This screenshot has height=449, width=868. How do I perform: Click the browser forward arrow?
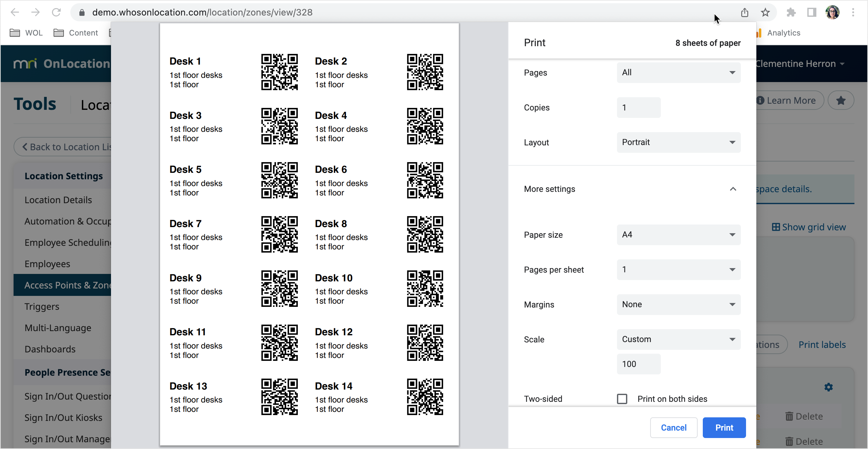(35, 13)
